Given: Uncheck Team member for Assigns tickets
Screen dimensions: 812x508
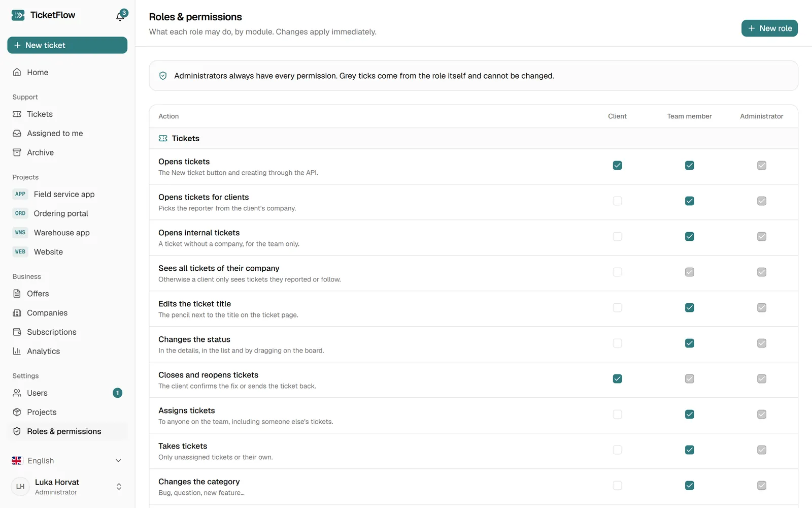Looking at the screenshot, I should point(689,415).
